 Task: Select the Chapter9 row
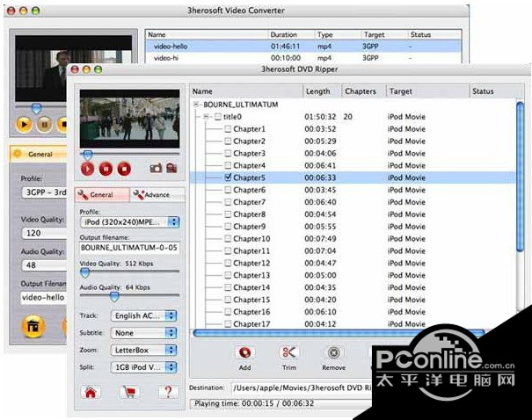(353, 227)
